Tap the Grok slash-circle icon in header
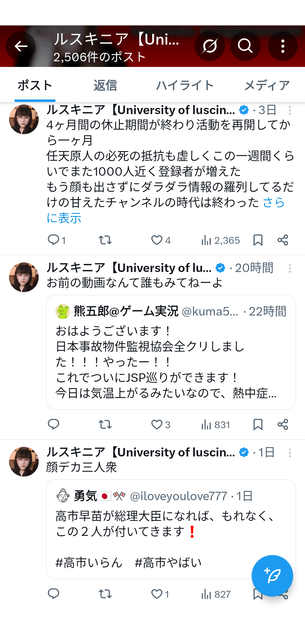 point(210,46)
